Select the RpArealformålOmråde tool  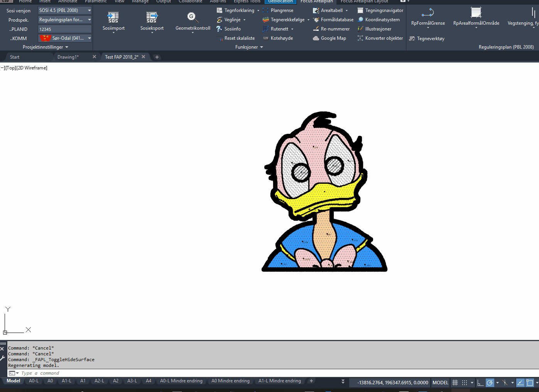point(476,13)
